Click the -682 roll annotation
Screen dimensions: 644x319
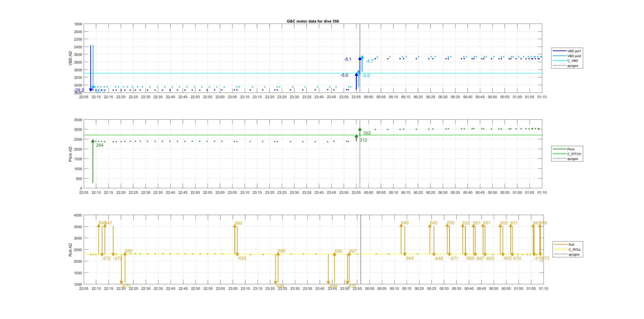[242, 258]
